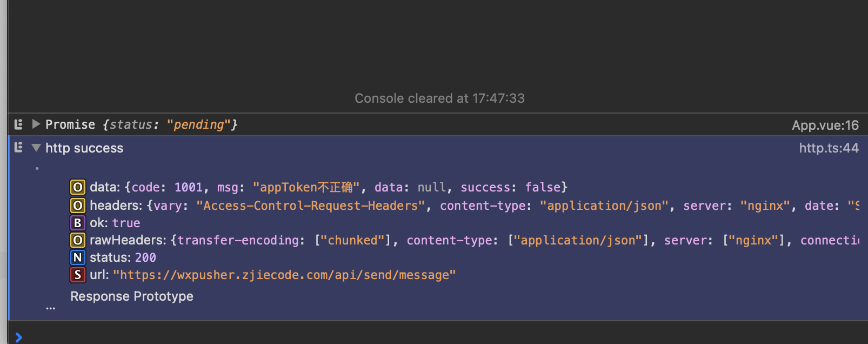Viewport: 868px width, 344px height.
Task: Click the console log level icon beside Promise
Action: tap(18, 124)
